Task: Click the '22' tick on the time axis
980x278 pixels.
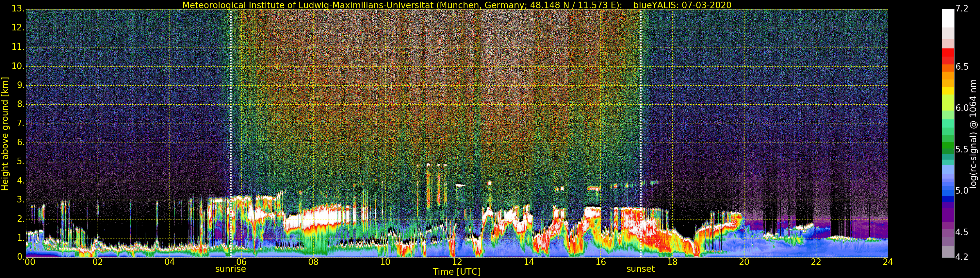Action: (816, 262)
